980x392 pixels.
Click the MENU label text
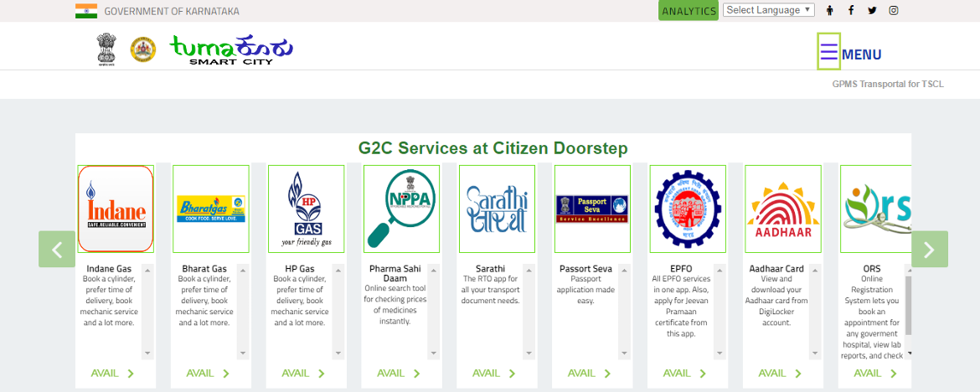861,54
